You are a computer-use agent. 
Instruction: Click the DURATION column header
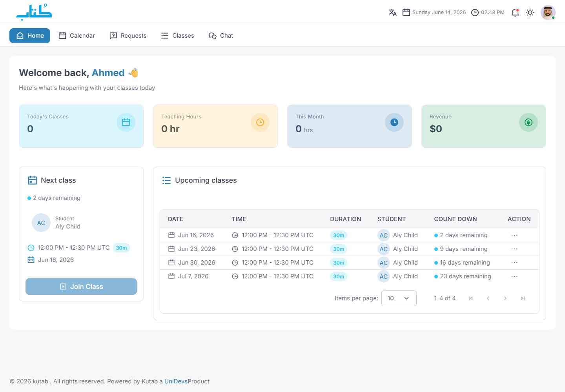pyautogui.click(x=346, y=219)
